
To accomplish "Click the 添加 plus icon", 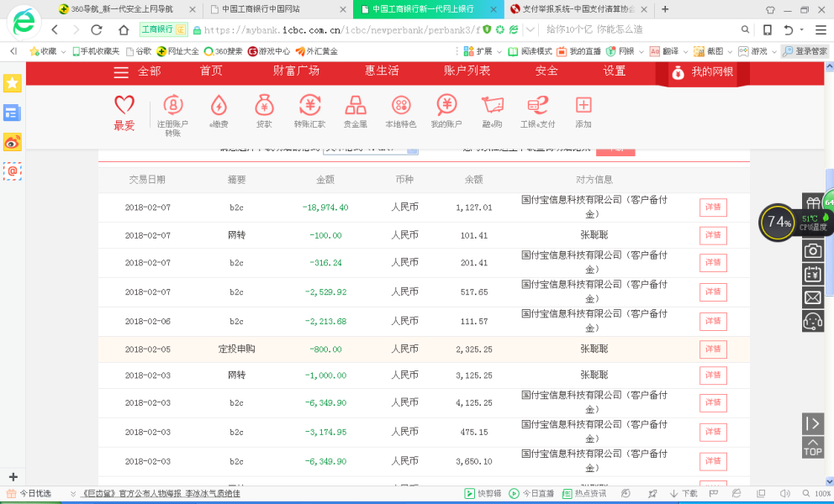I will (x=583, y=106).
